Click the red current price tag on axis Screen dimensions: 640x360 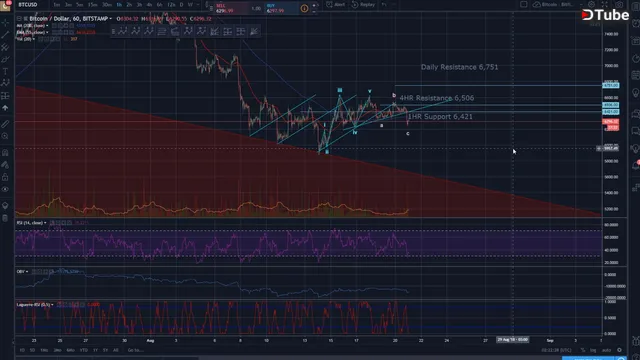click(x=611, y=122)
